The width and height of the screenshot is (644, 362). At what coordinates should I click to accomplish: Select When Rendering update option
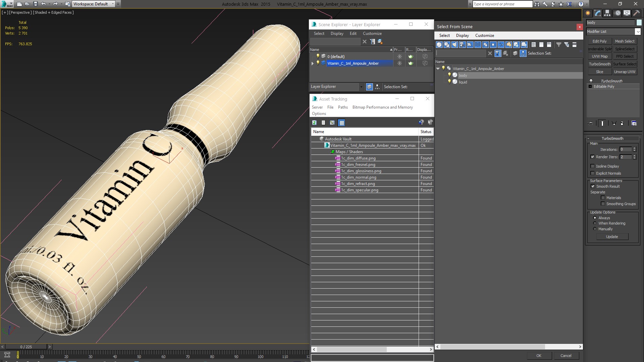595,223
